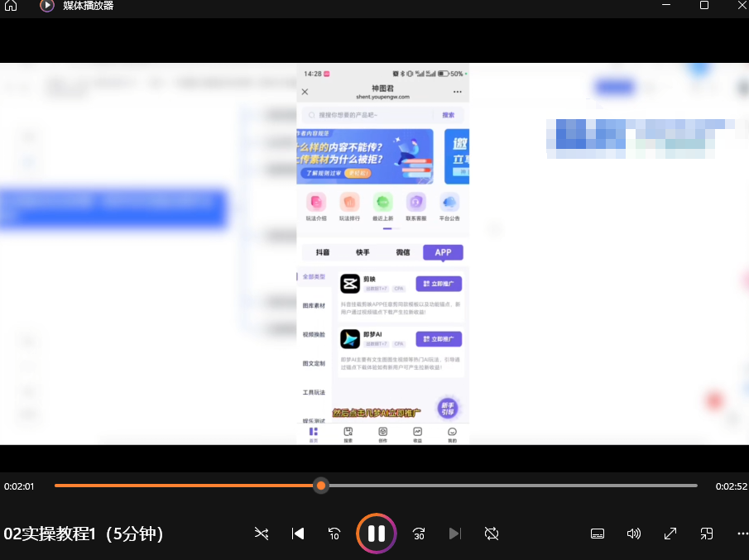This screenshot has height=560, width=749.
Task: Switch to the 快手 tab
Action: pyautogui.click(x=362, y=252)
